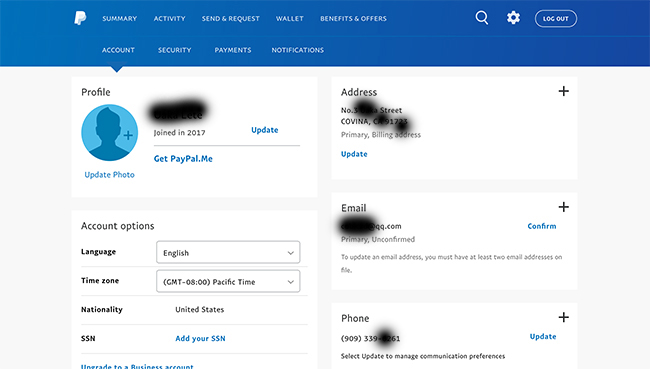The height and width of the screenshot is (369, 650).
Task: Click Update next to phone number
Action: 543,337
